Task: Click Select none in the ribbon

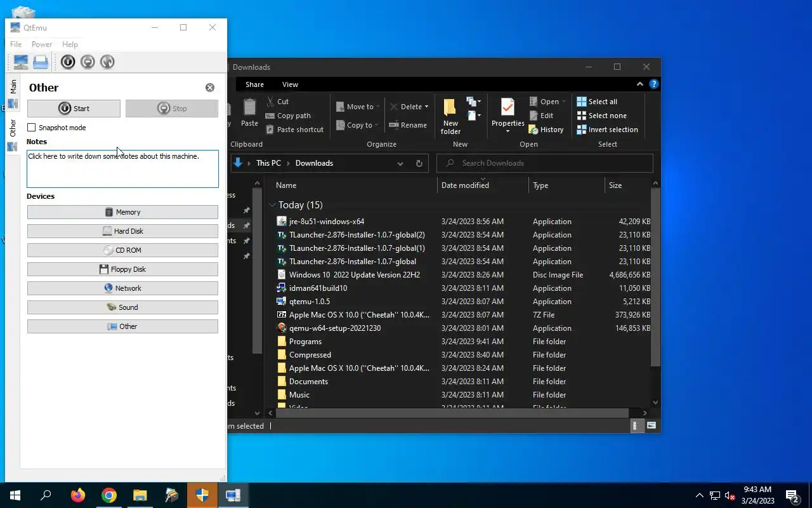Action: coord(601,116)
